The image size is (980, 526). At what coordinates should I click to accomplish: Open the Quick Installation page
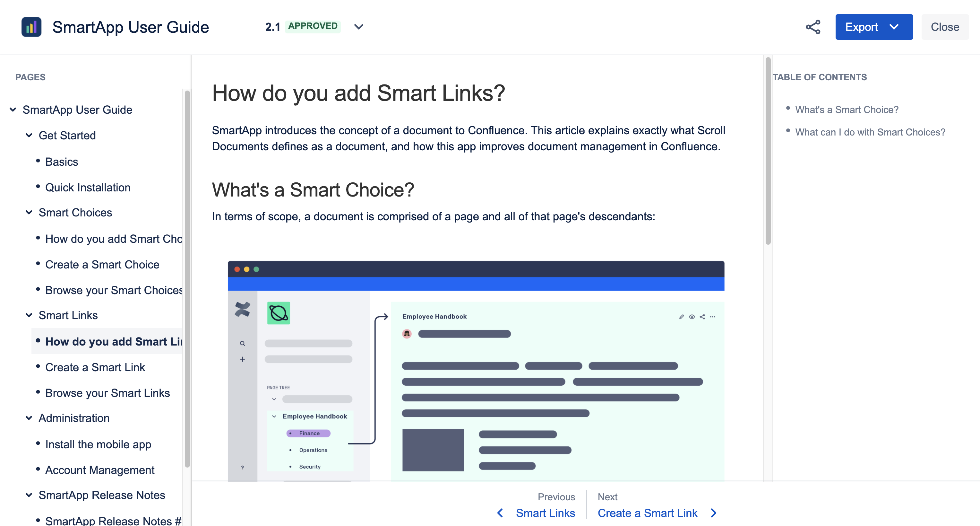pyautogui.click(x=88, y=187)
